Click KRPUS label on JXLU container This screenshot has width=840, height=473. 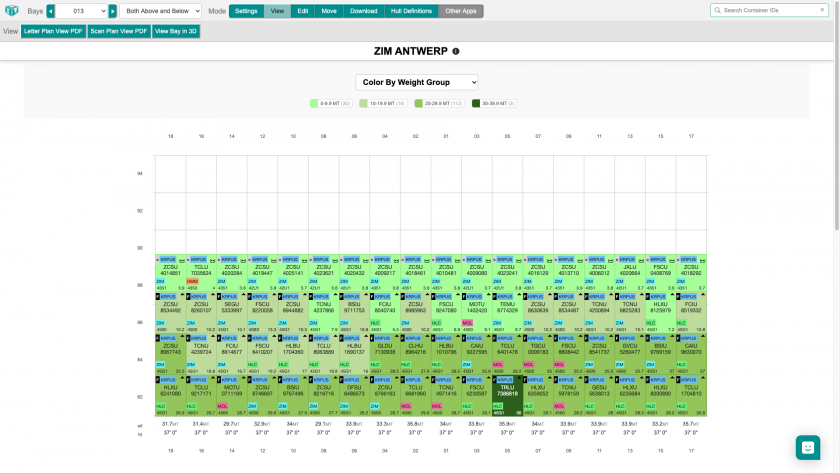tap(627, 259)
